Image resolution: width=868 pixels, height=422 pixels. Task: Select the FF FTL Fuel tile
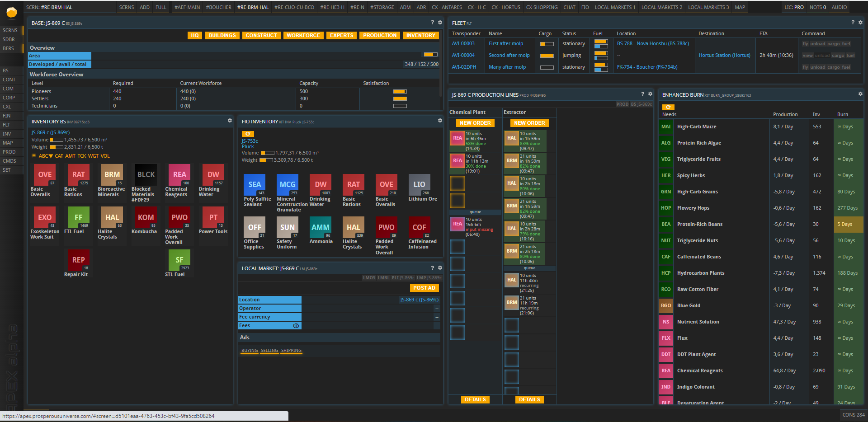79,217
